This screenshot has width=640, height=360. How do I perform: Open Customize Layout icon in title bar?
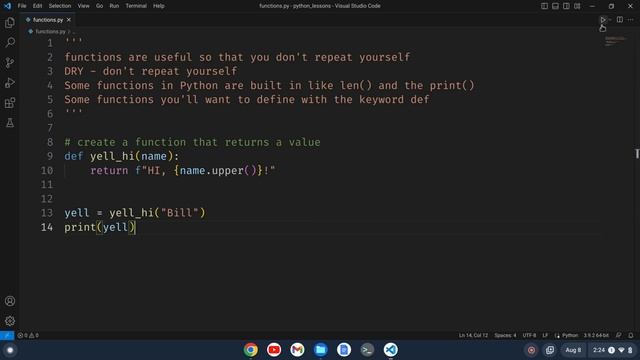click(x=577, y=6)
